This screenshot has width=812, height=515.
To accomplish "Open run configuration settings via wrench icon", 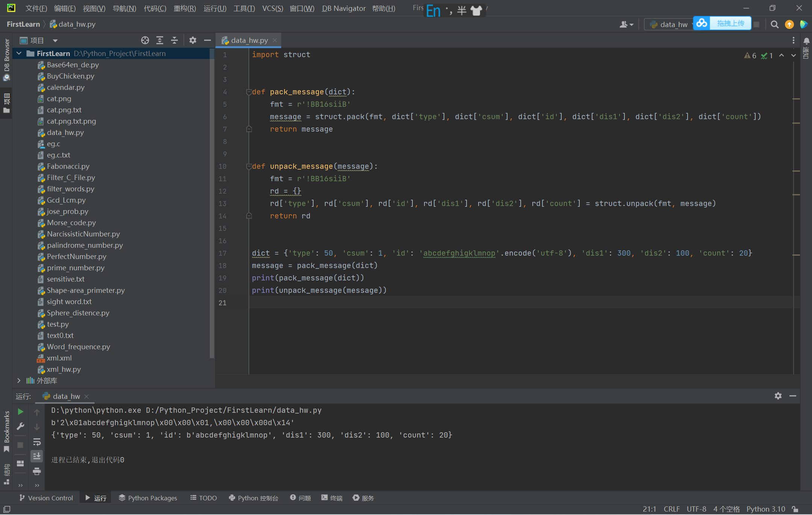I will 20,426.
